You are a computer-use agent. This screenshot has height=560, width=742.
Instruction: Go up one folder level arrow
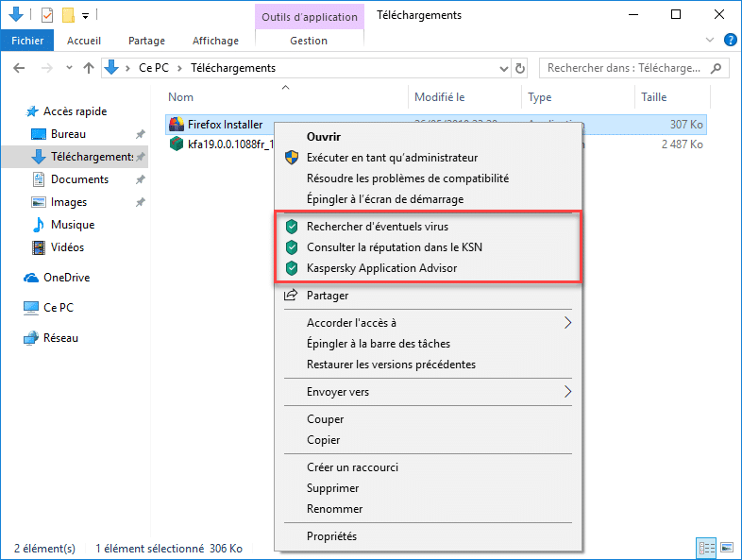coord(89,68)
